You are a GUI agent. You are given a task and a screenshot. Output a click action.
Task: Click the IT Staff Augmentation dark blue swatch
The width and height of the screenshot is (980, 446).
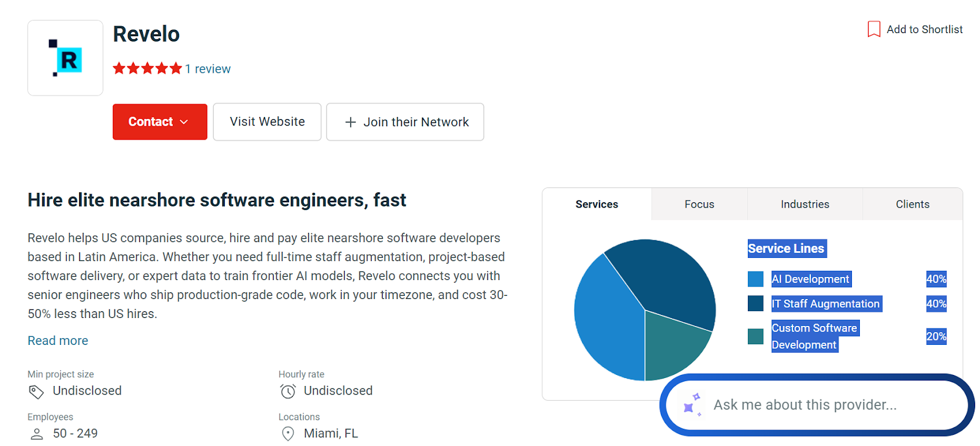point(756,304)
